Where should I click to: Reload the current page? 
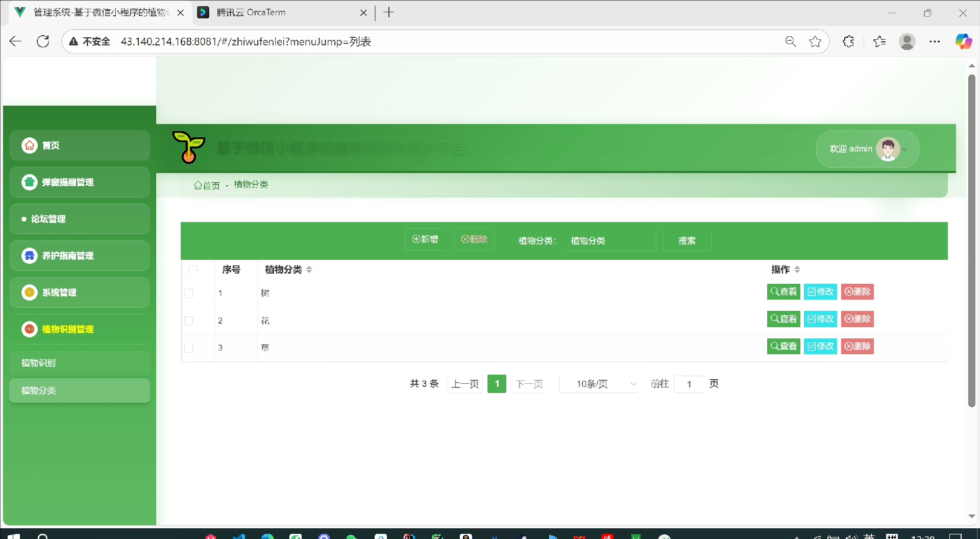(x=43, y=41)
